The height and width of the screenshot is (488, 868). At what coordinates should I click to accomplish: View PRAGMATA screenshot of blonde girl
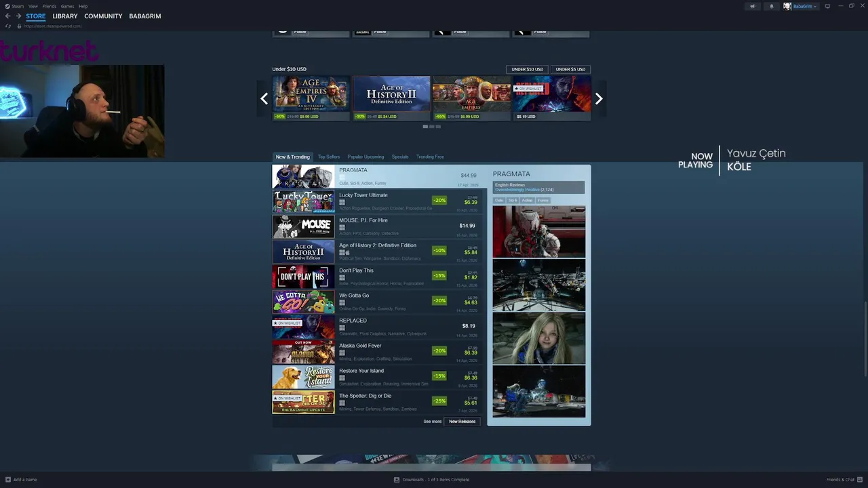tap(538, 338)
